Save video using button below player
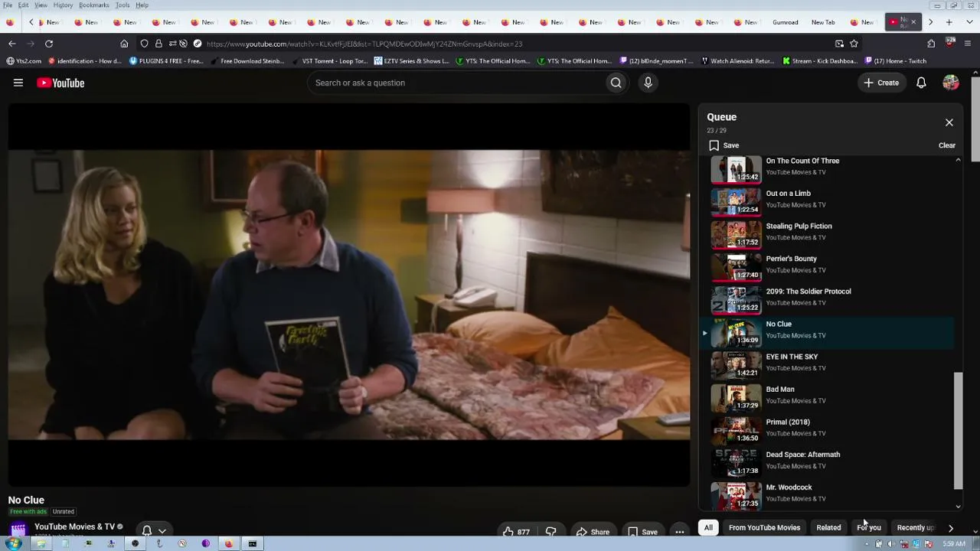The image size is (980, 551). (642, 532)
